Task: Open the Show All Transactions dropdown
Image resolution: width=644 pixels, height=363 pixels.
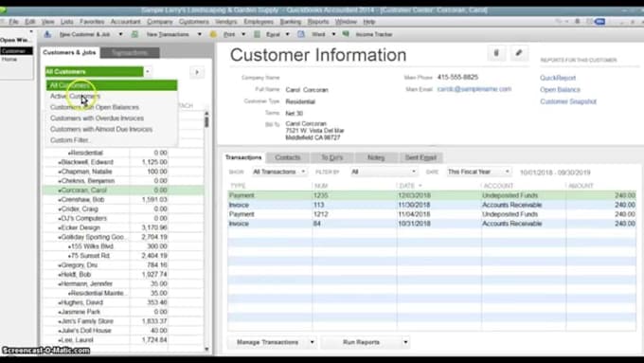Action: click(278, 172)
